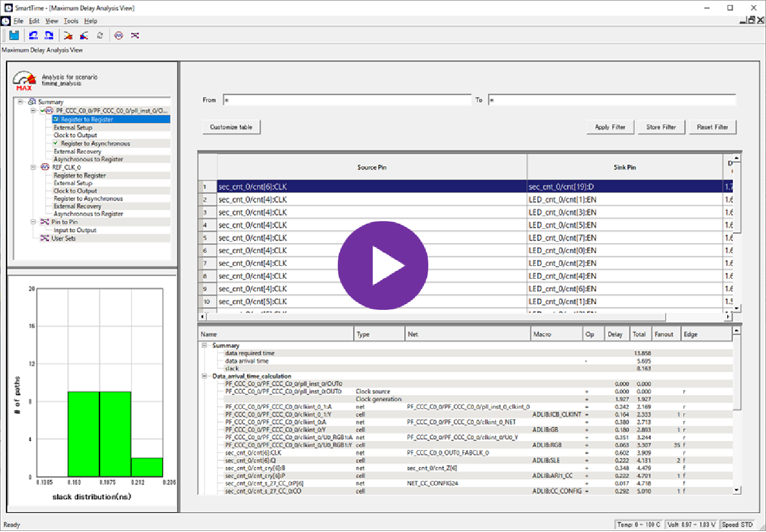Collapse the REF_CLK_0 tree node

pos(33,167)
